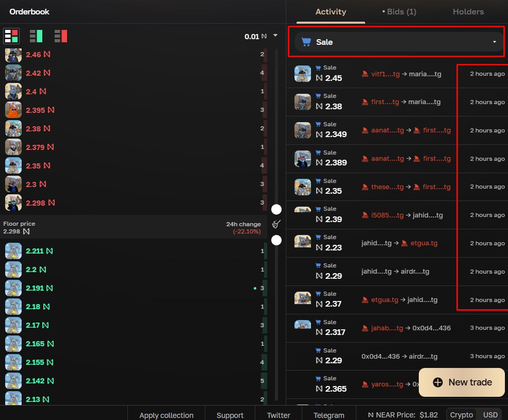Switch to green bids-only orderbook view
The image size is (508, 420).
pyautogui.click(x=36, y=36)
